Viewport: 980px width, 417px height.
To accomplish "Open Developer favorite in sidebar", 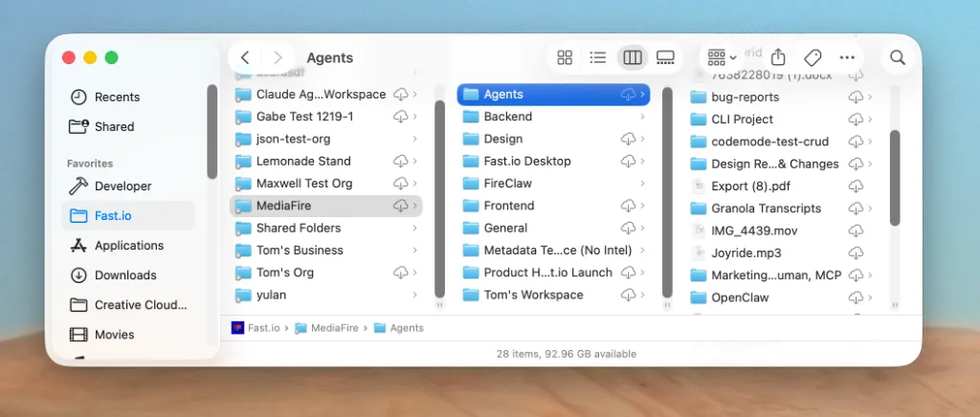I will (128, 187).
